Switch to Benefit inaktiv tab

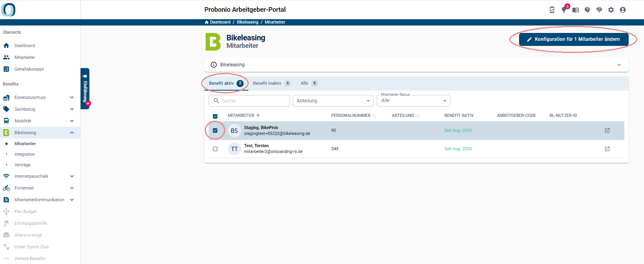pos(272,83)
